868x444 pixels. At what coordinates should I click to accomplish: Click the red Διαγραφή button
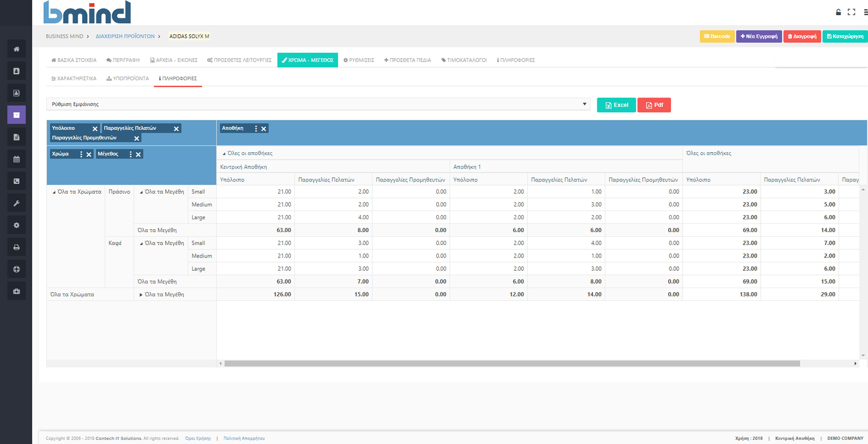tap(802, 36)
